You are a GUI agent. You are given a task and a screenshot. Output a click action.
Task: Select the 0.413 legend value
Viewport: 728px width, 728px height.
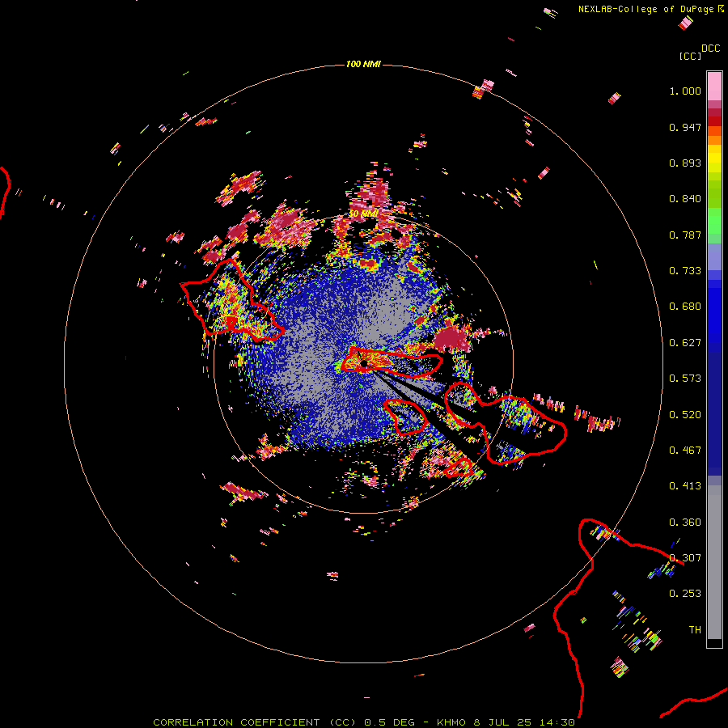point(685,486)
